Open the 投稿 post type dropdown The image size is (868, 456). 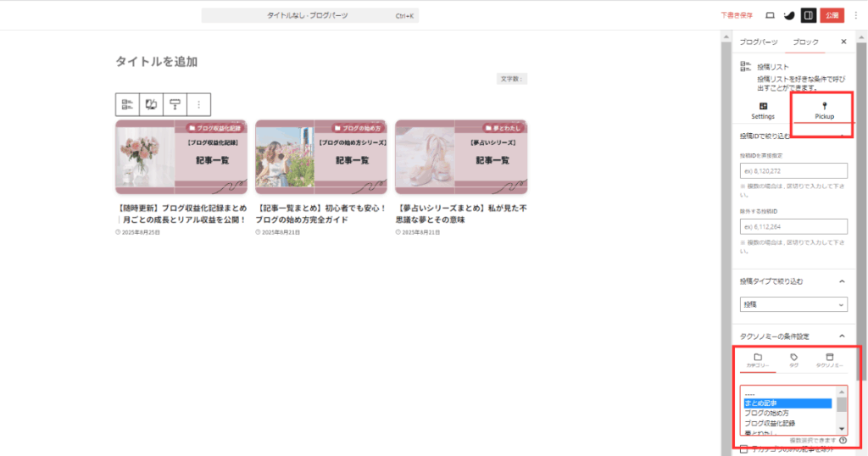(793, 304)
